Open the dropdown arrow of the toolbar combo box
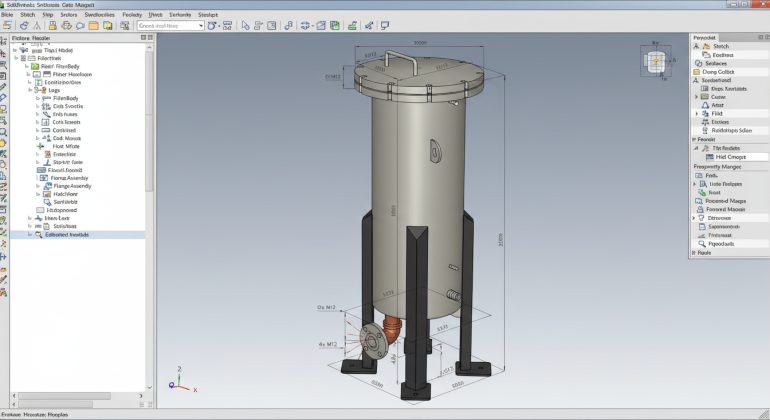 200,26
